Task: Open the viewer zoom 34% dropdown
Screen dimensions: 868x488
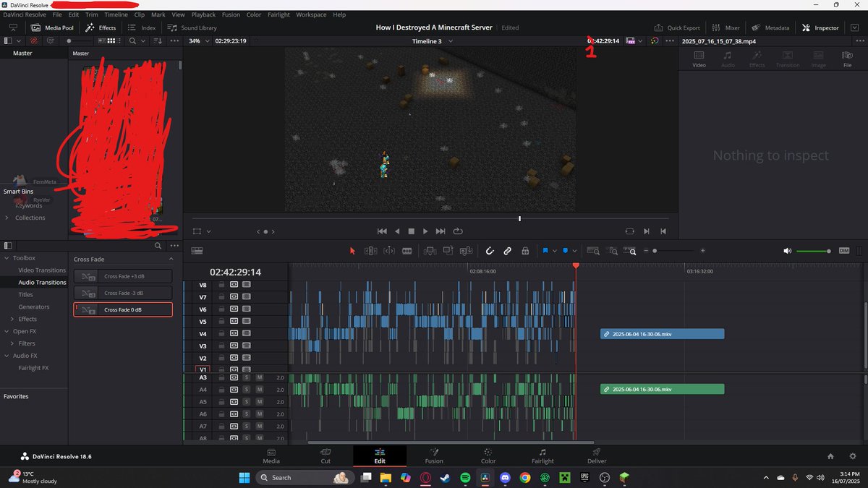Action: pos(198,40)
